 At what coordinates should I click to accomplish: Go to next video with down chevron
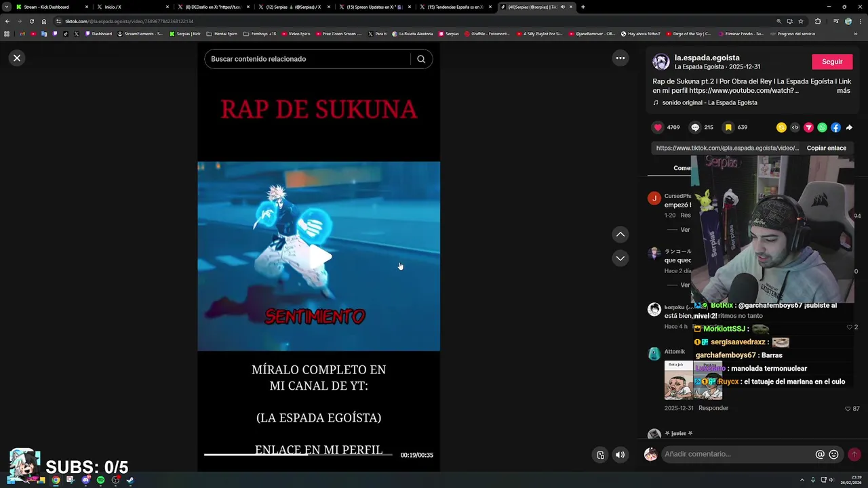coord(620,258)
